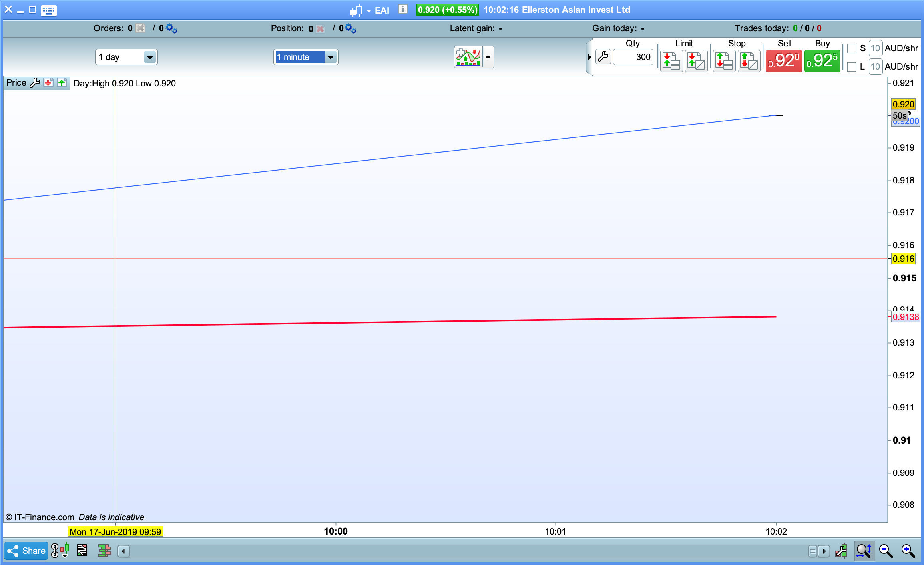Enable the S stop checkbox
Viewport: 924px width, 565px height.
(x=852, y=48)
